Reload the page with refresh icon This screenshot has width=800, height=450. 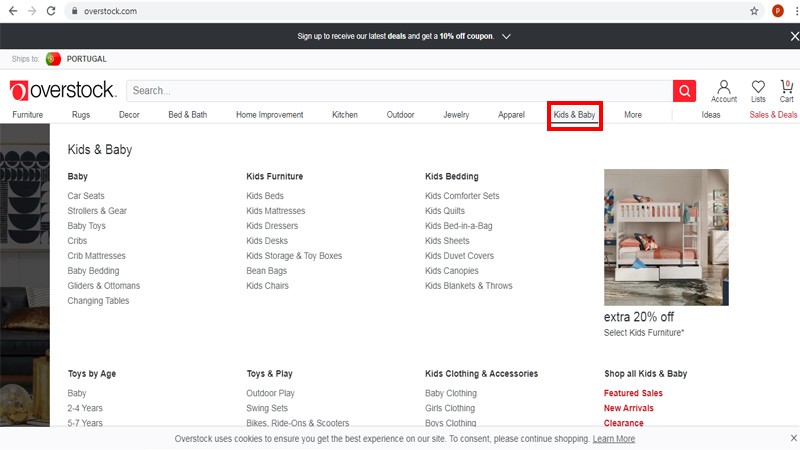pyautogui.click(x=52, y=11)
